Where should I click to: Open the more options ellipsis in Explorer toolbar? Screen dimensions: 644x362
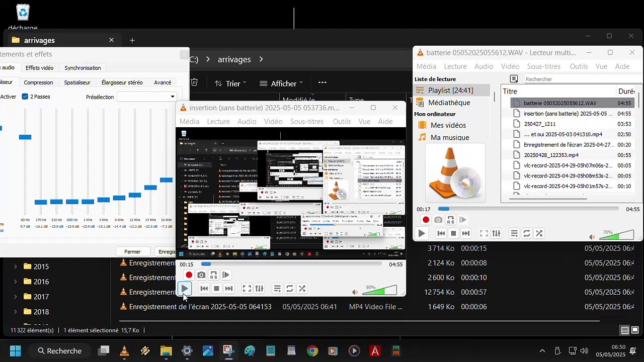(323, 82)
